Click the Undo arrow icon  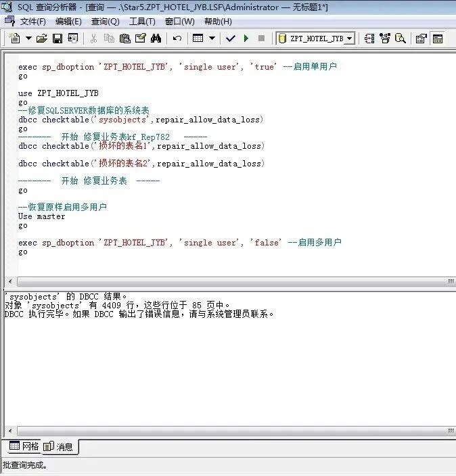[x=177, y=39]
